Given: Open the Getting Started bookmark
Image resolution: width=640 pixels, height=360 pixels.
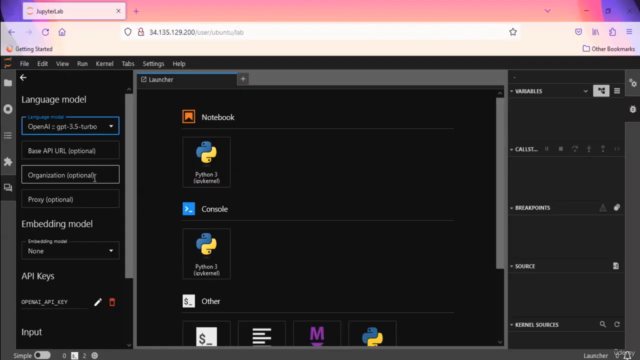Looking at the screenshot, I should (29, 49).
